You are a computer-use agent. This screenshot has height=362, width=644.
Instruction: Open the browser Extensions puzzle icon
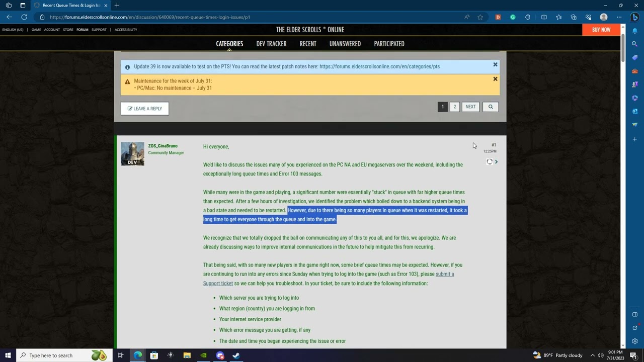coord(528,17)
